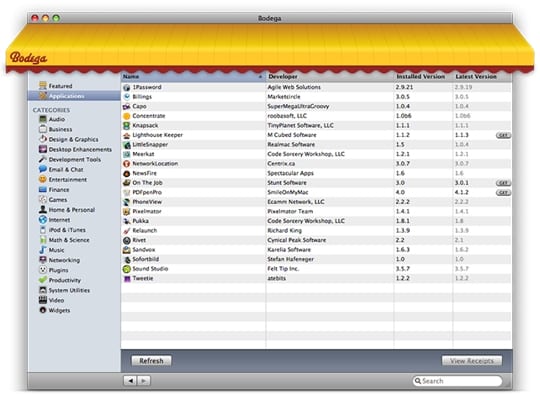Sort by Installed Version column header
Viewport: 540px width, 399px height.
pyautogui.click(x=423, y=76)
